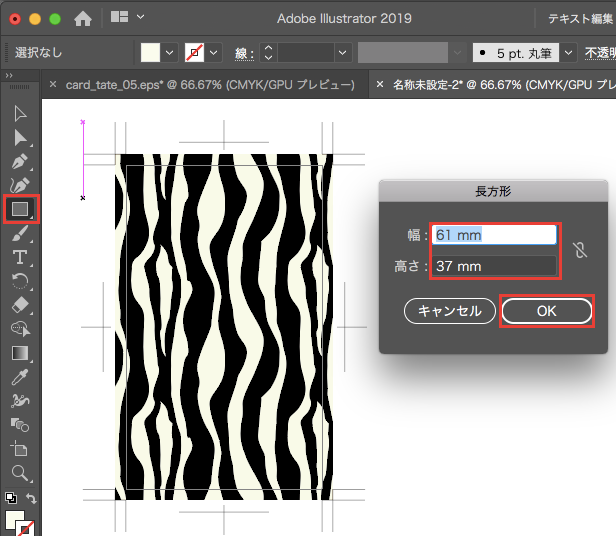Open the fill color dropdown in control bar
Image resolution: width=616 pixels, height=536 pixels.
pyautogui.click(x=169, y=51)
